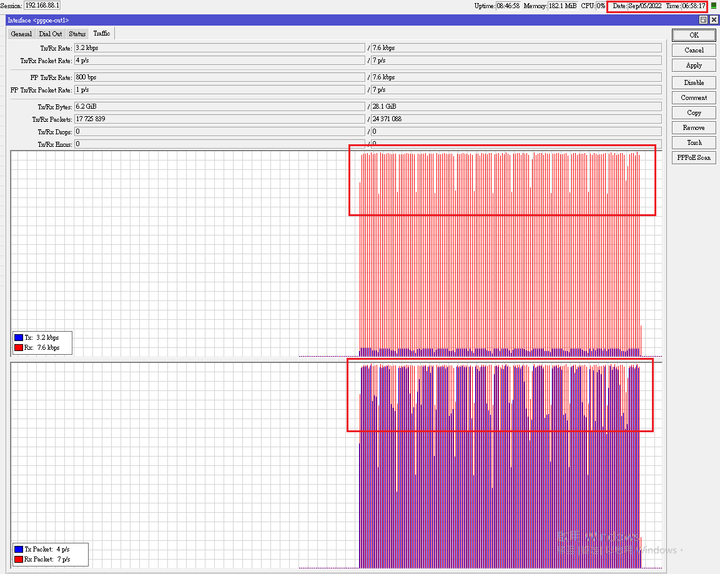Click the OK button
This screenshot has width=720, height=574.
click(694, 35)
